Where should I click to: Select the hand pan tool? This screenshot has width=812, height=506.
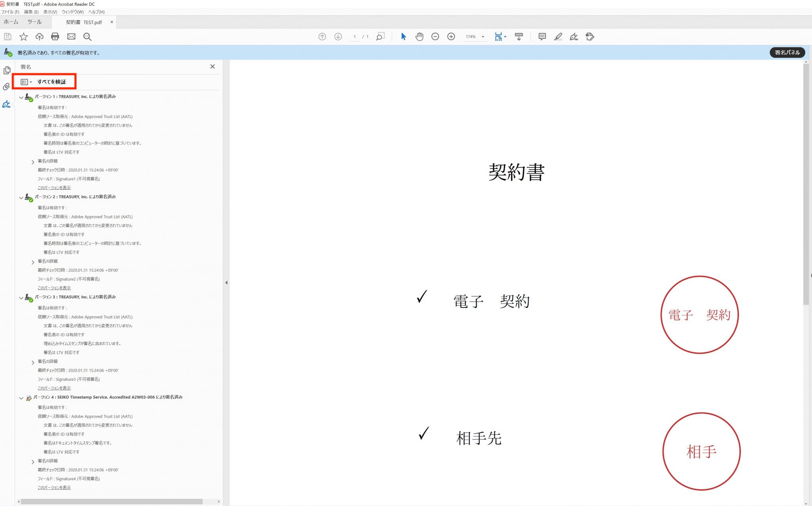[x=419, y=36]
